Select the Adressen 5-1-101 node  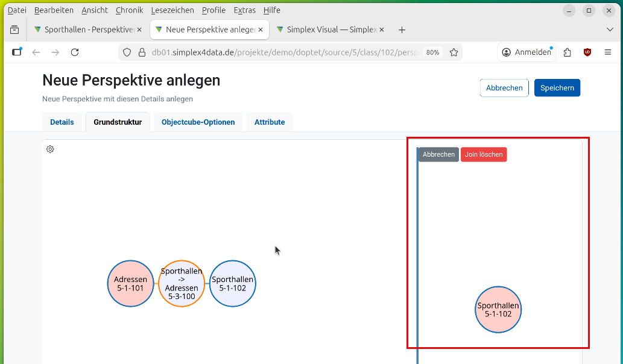coord(130,284)
